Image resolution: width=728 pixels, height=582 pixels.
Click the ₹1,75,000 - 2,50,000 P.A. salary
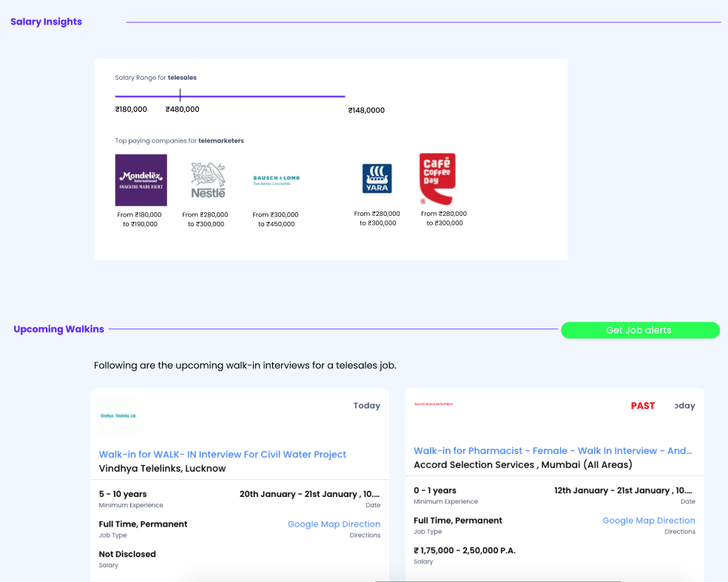click(x=465, y=550)
